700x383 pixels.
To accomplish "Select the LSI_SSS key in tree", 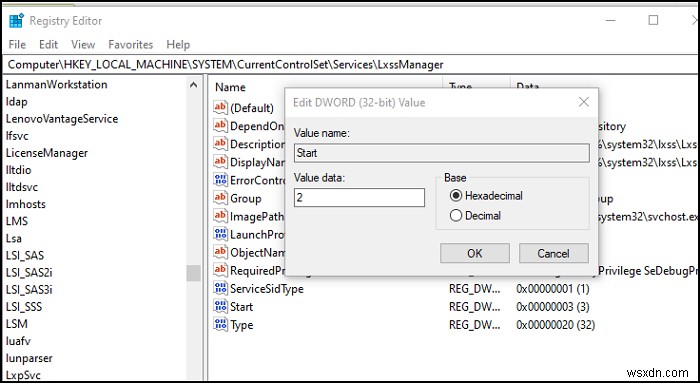I will [x=24, y=307].
